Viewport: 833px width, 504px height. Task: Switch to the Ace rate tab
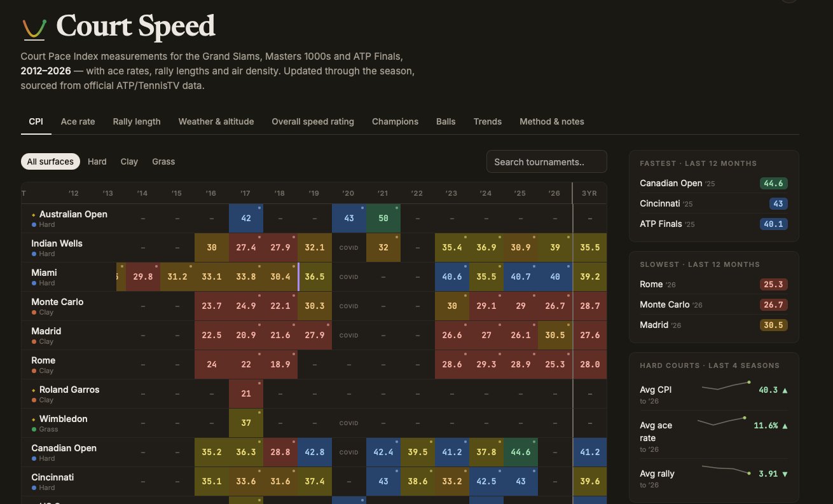(x=78, y=121)
